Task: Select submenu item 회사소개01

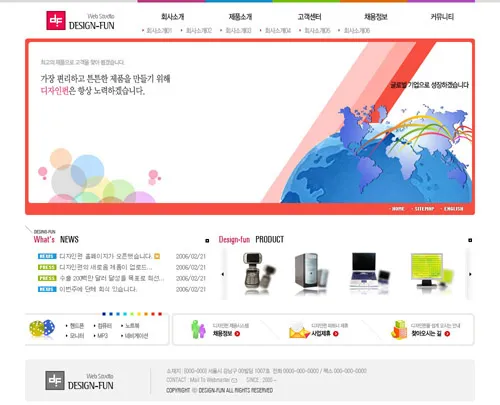Action: tap(159, 31)
